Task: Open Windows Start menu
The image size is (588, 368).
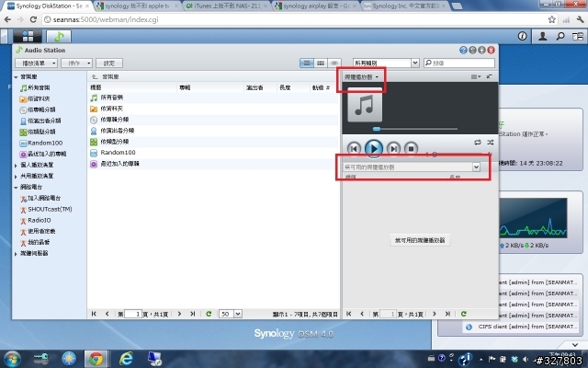Action: click(x=11, y=359)
